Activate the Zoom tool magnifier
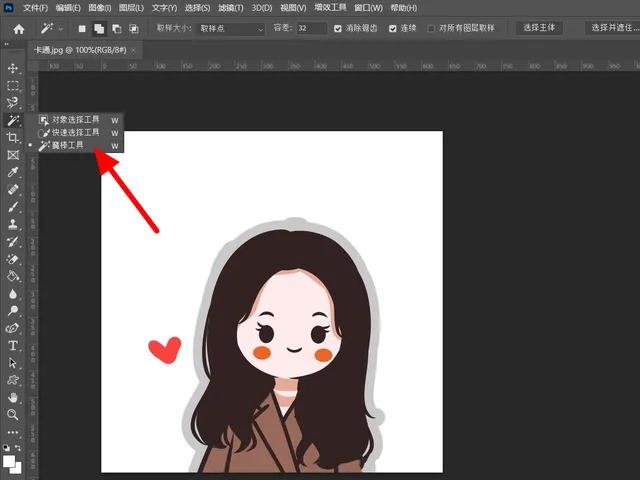The width and height of the screenshot is (640, 480). coord(13,414)
